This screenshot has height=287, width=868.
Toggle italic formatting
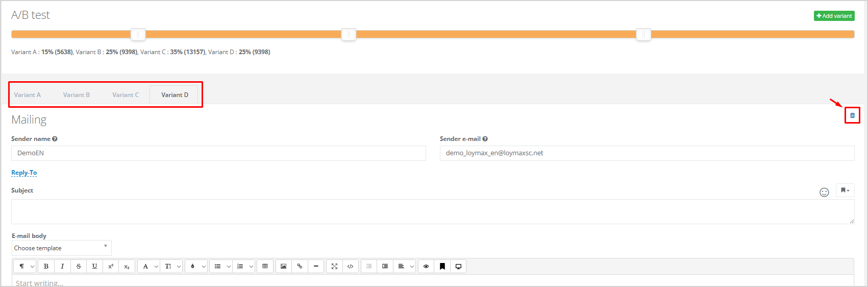tap(62, 267)
